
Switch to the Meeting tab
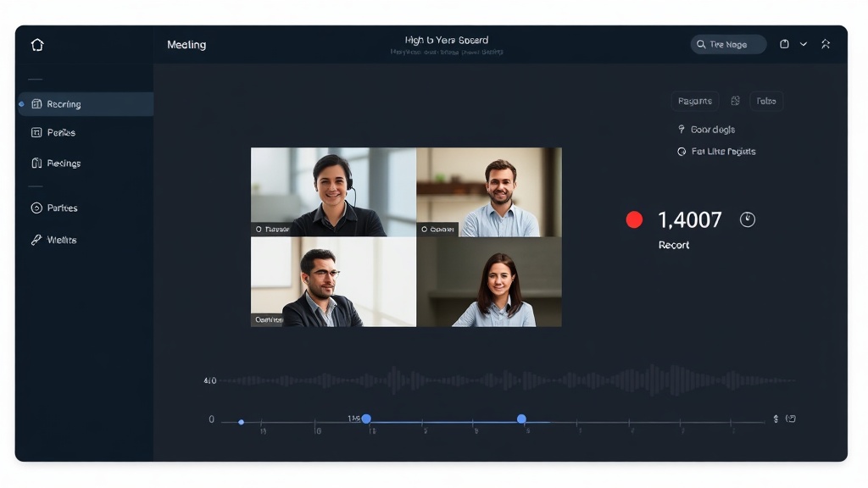tap(186, 44)
